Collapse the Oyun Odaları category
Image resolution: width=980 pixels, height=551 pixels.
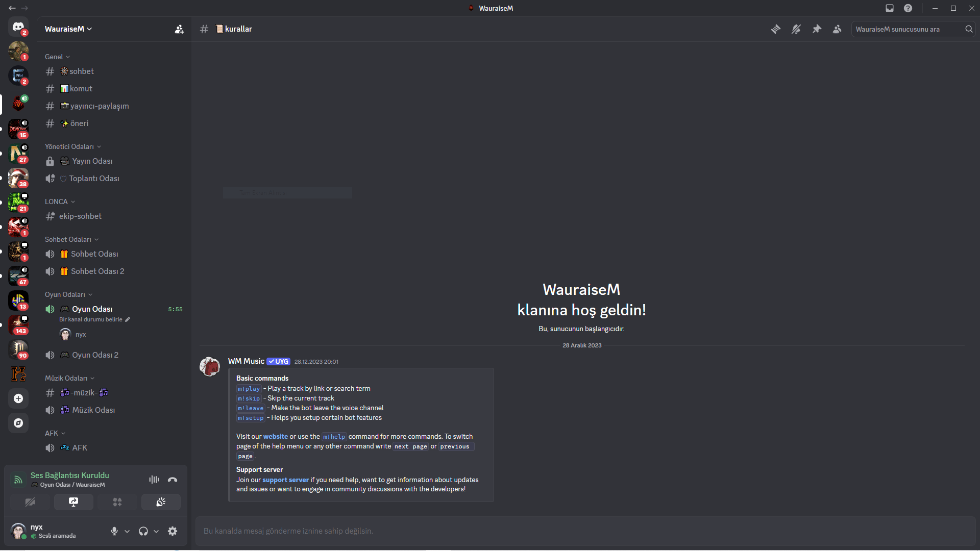(68, 294)
